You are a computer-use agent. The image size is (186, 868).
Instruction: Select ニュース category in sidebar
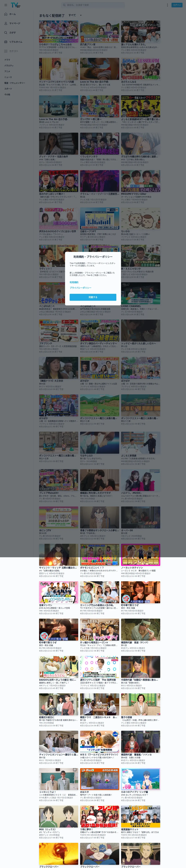tap(8, 77)
